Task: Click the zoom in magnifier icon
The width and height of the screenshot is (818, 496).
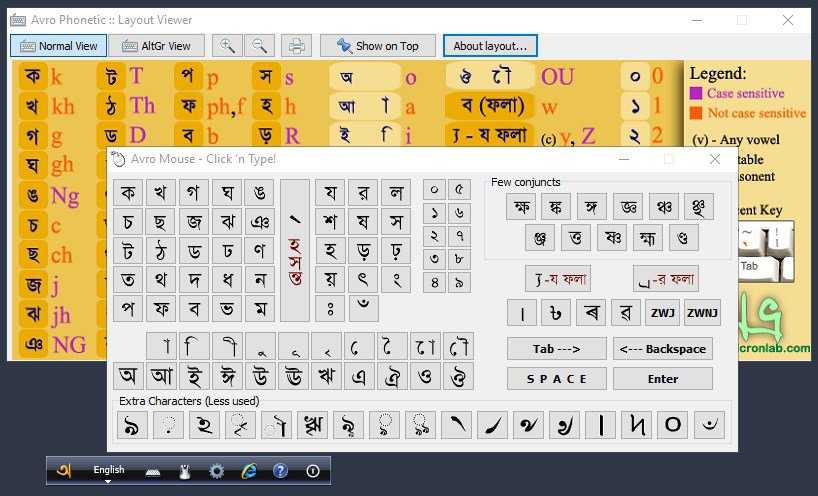Action: tap(227, 45)
